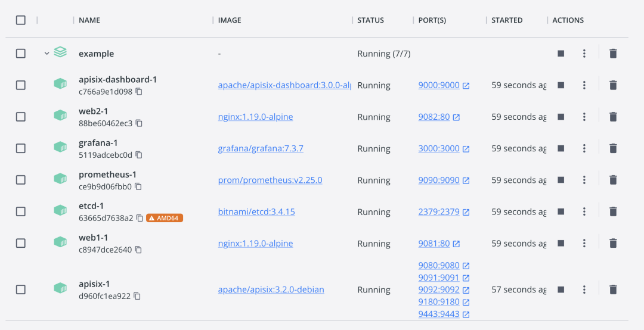Open more actions menu for web2-1
Image resolution: width=644 pixels, height=330 pixels.
[584, 117]
